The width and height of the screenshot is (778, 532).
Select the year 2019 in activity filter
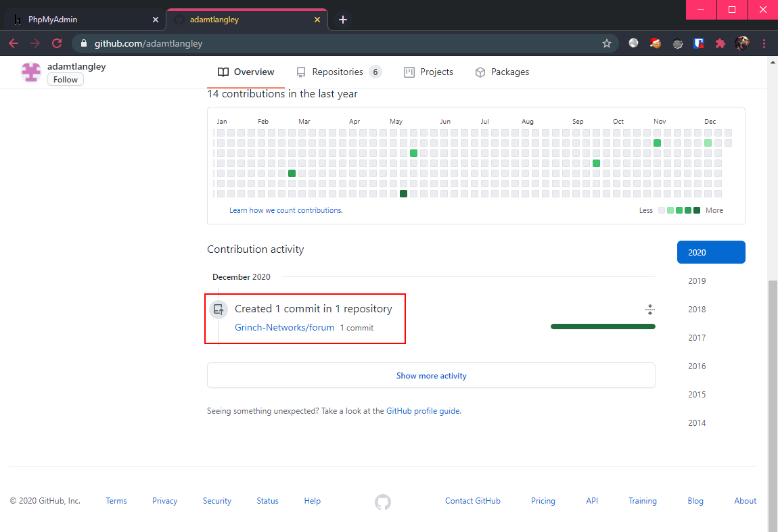tap(697, 281)
